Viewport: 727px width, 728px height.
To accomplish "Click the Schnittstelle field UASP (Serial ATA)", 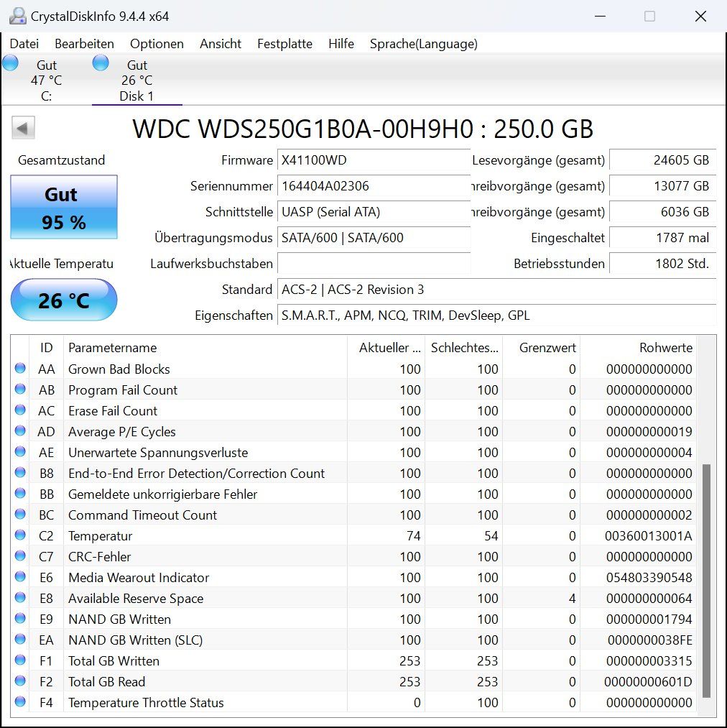I will point(374,212).
